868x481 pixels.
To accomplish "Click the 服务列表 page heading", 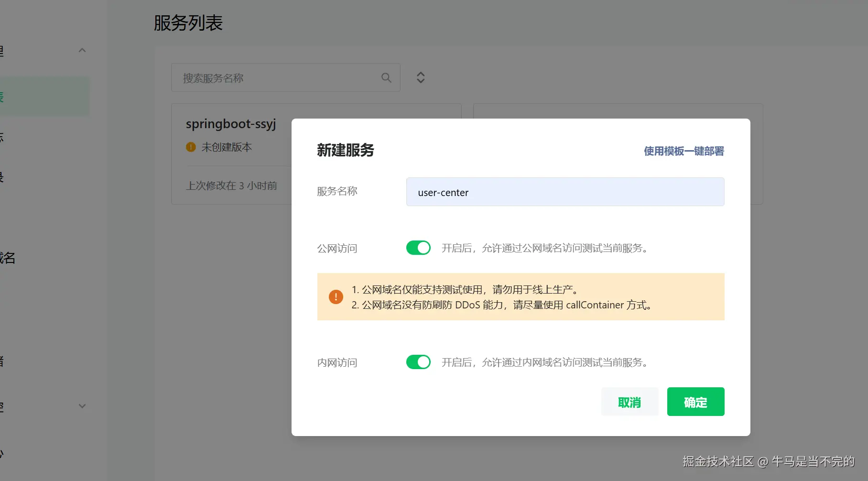I will point(188,23).
